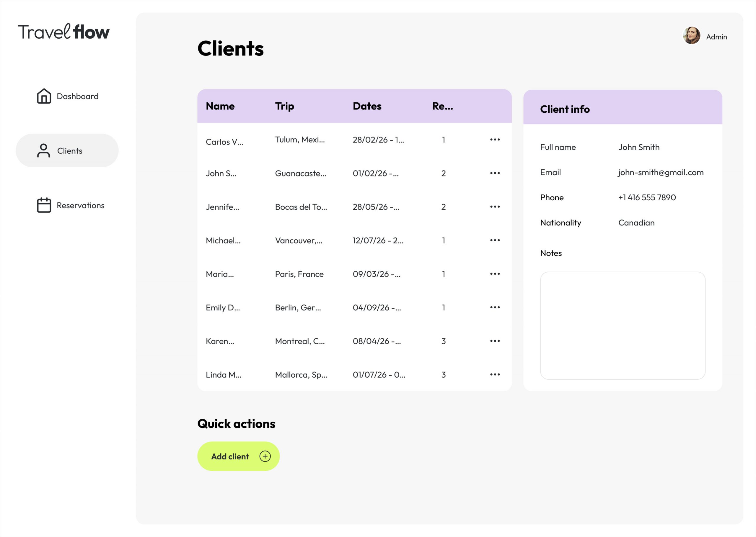
Task: Click the dates cell 04/09/26 -...
Action: [x=377, y=308]
